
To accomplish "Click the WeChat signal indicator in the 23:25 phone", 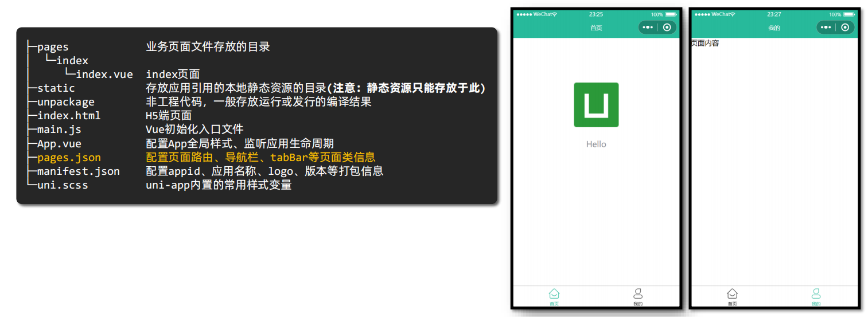I will [536, 14].
